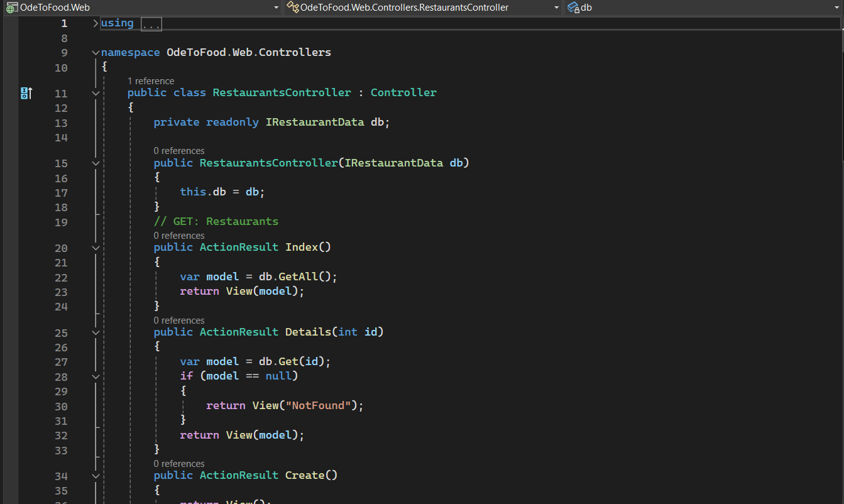
Task: Click IRestaurantData type in the field declaration
Action: tap(315, 122)
